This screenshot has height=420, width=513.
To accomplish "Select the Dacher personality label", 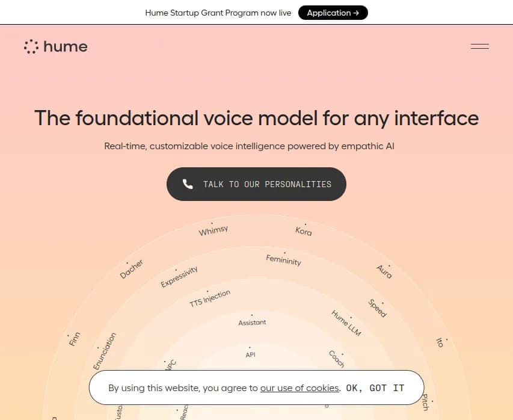I will click(132, 269).
